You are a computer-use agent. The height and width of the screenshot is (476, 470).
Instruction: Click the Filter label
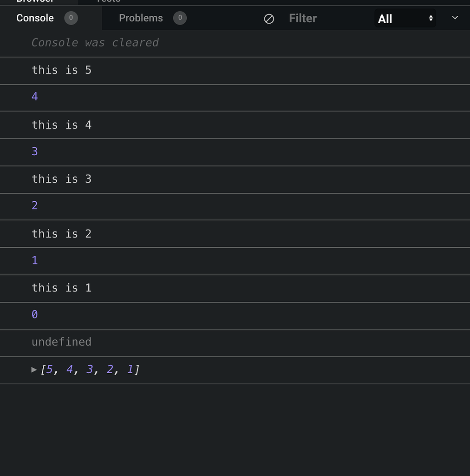coord(302,18)
